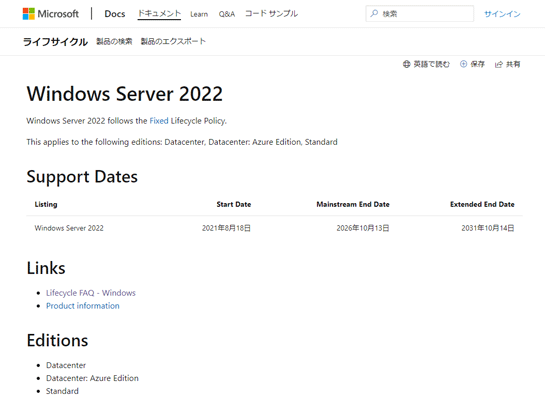
Task: Click the Extended End Date column header
Action: click(x=482, y=204)
